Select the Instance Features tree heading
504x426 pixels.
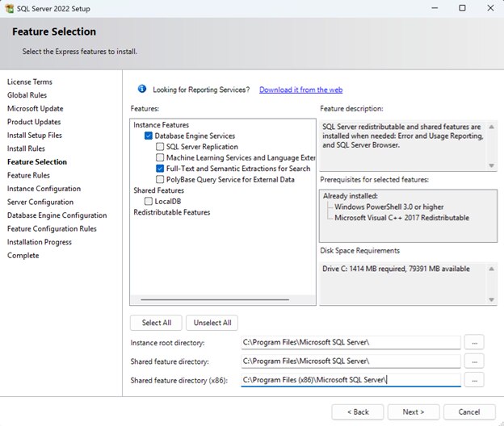click(x=161, y=125)
